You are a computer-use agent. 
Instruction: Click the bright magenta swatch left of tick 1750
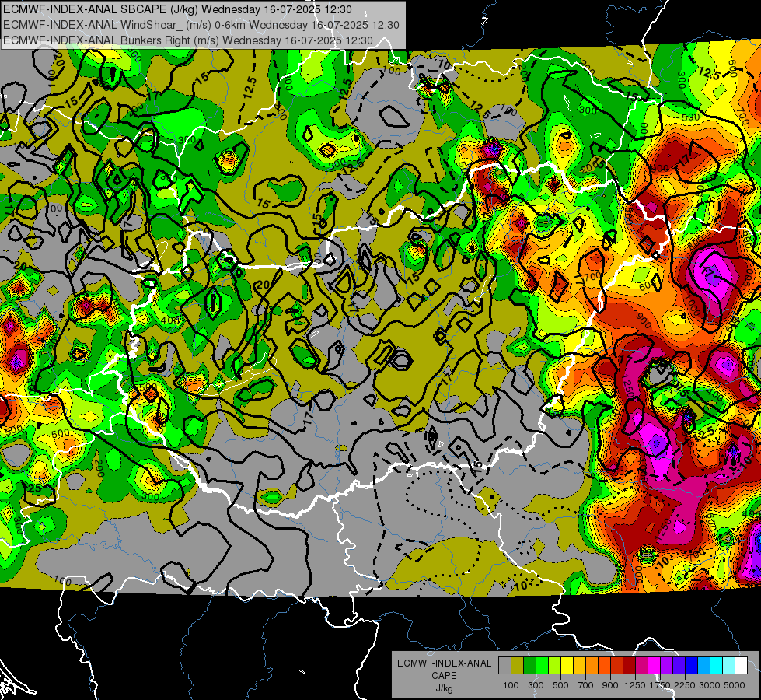tap(655, 666)
